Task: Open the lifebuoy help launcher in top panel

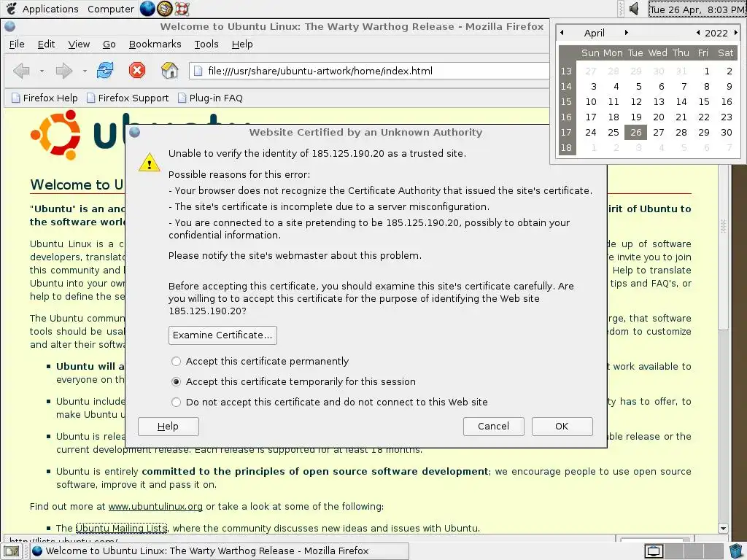Action: [182, 9]
